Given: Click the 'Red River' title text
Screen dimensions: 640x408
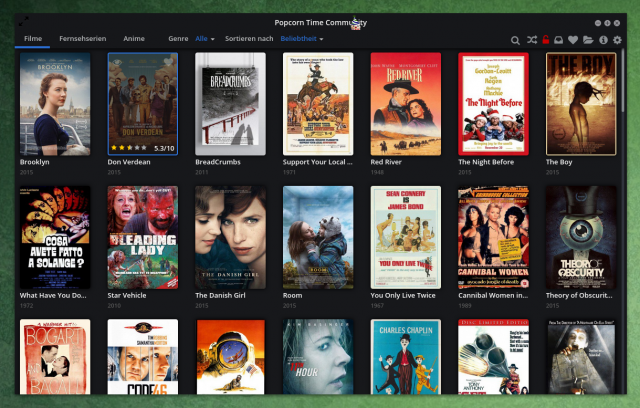Looking at the screenshot, I should click(x=386, y=162).
